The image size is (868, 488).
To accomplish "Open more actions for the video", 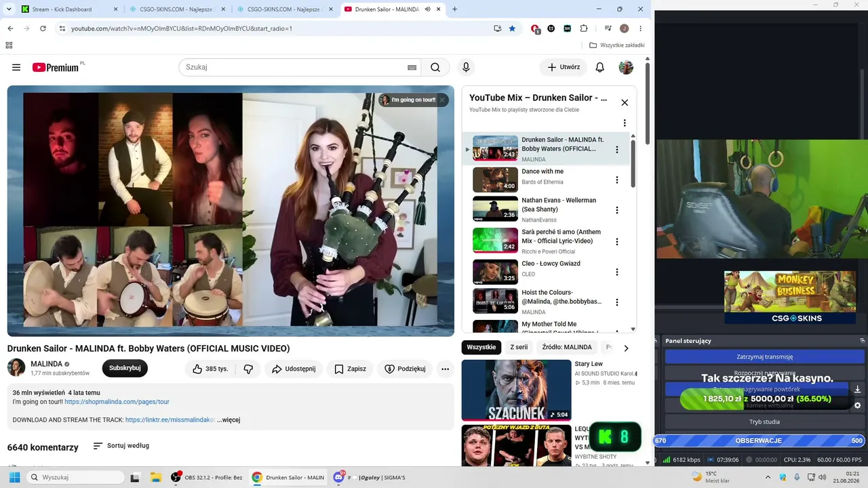I will tap(445, 369).
